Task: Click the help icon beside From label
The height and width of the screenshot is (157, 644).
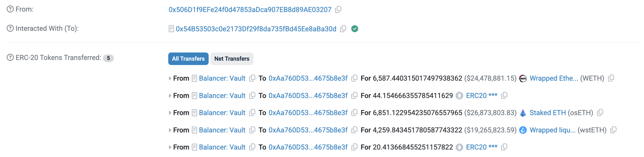Action: coord(10,9)
